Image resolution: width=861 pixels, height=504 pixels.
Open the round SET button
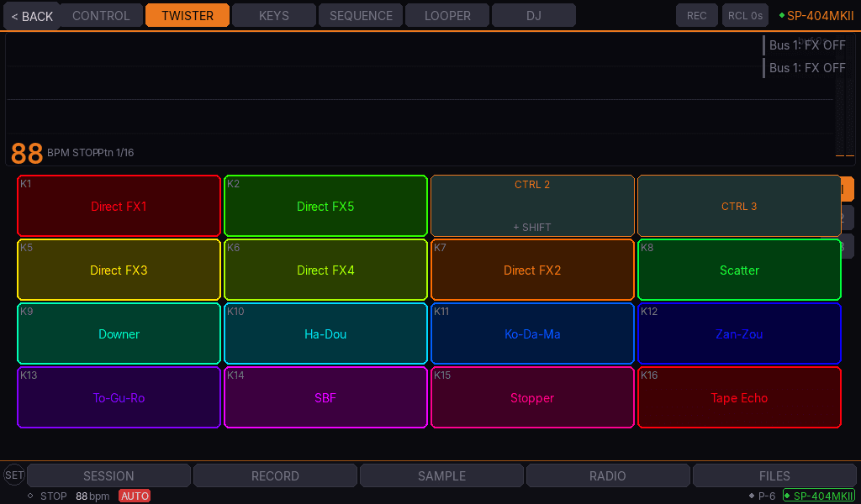click(x=14, y=475)
